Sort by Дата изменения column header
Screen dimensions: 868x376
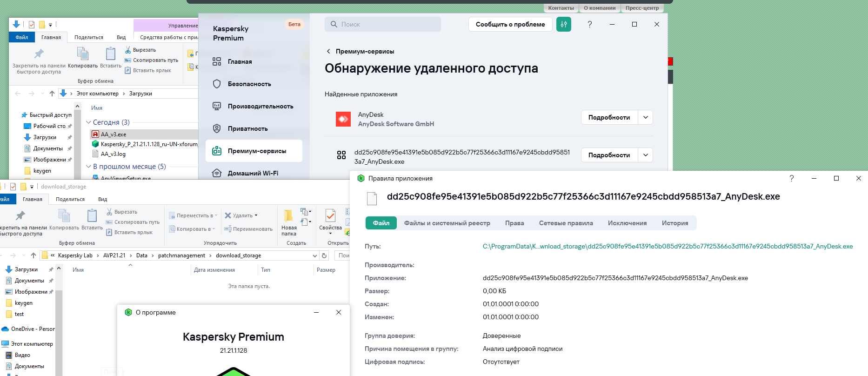click(214, 270)
